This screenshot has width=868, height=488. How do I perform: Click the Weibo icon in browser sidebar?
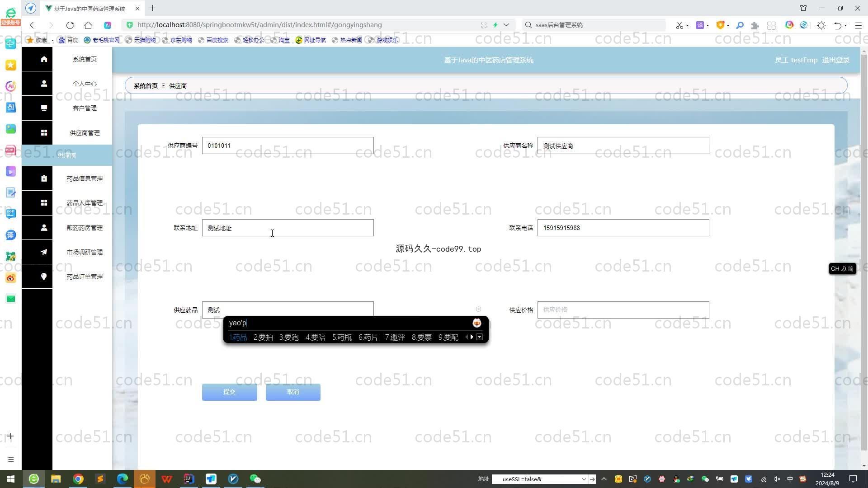click(11, 277)
